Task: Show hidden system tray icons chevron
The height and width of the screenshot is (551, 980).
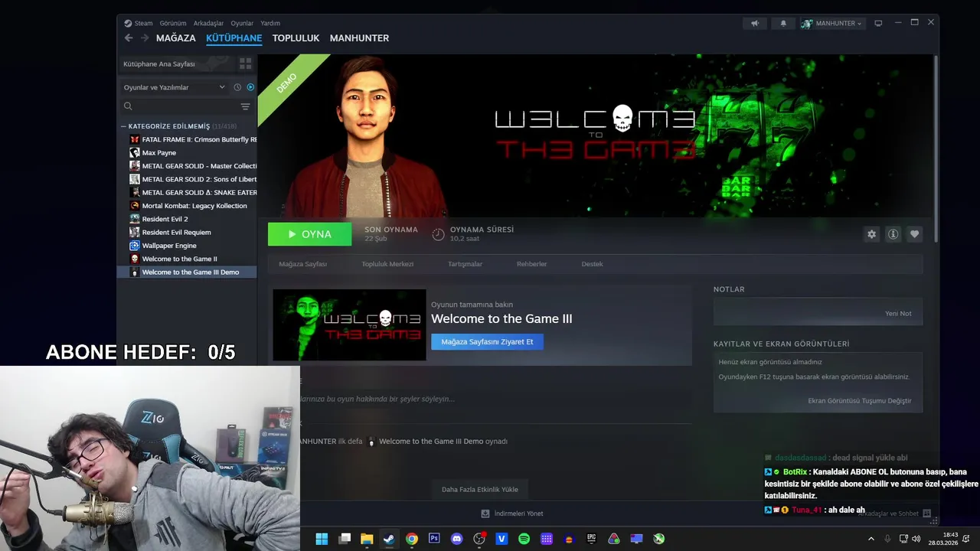Action: 871,539
